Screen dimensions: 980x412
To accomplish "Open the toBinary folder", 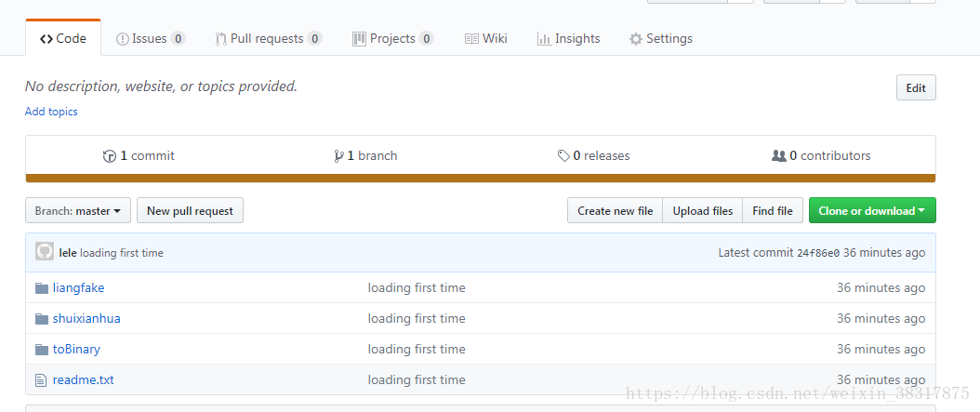I will click(76, 349).
